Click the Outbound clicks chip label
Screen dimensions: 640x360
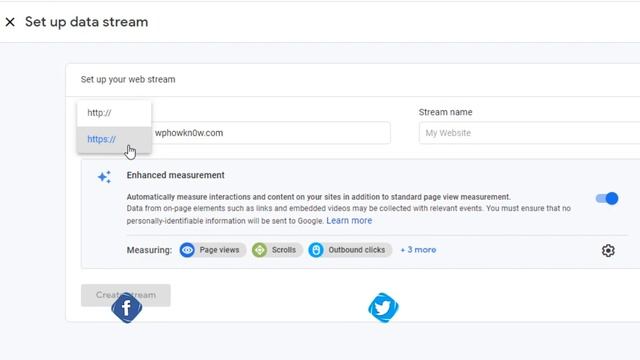pyautogui.click(x=357, y=250)
